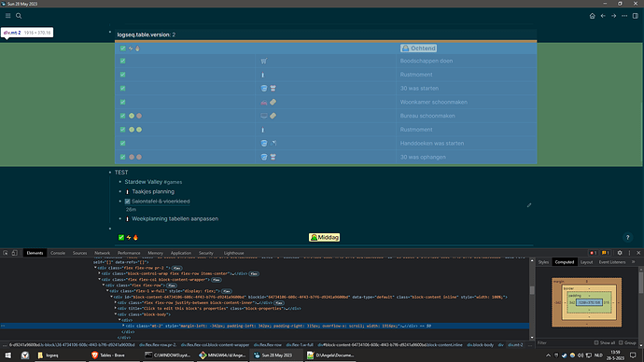The width and height of the screenshot is (644, 362).
Task: Switch to the Network tab
Action: coord(102,253)
